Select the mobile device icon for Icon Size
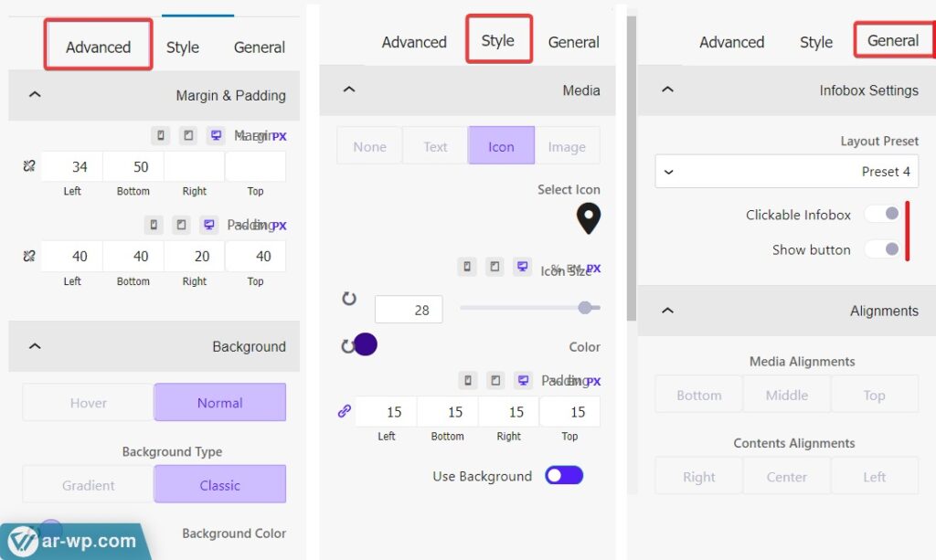The width and height of the screenshot is (936, 560). 468,267
